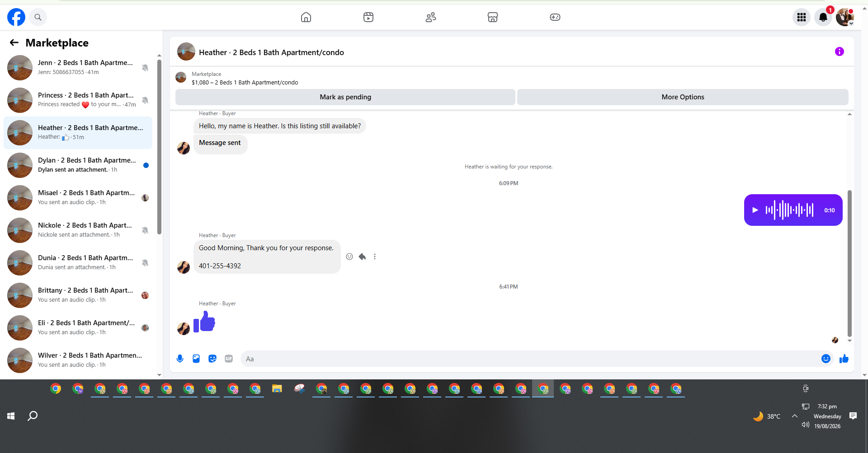The image size is (868, 453).
Task: Click the blue unread dot on Dylan's chat
Action: pos(146,165)
